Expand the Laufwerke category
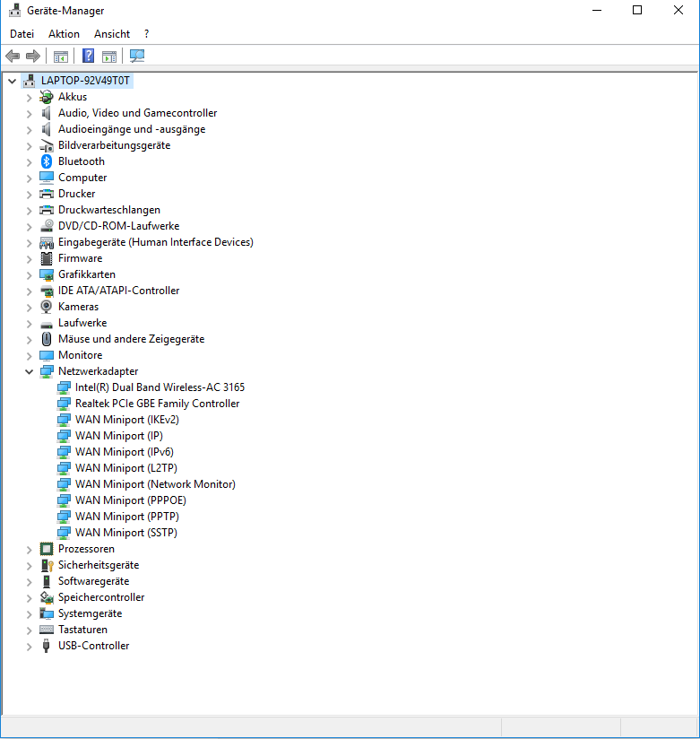The width and height of the screenshot is (700, 739). (30, 323)
